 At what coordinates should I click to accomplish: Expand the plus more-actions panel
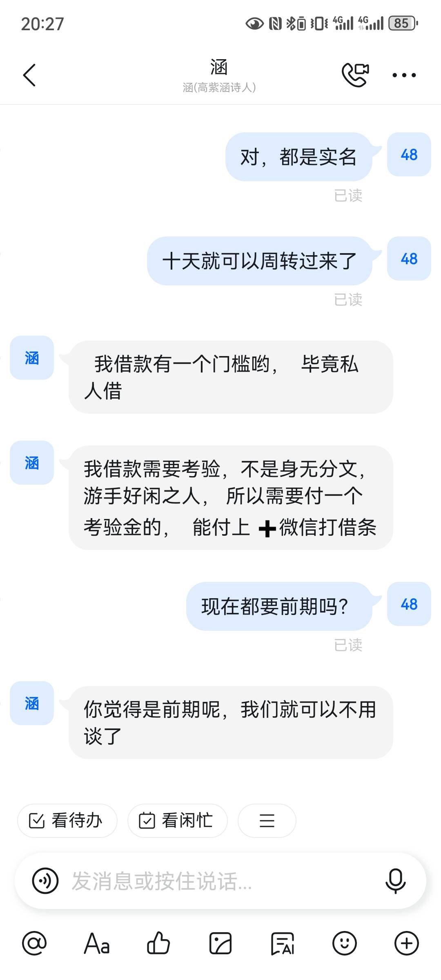point(406,943)
